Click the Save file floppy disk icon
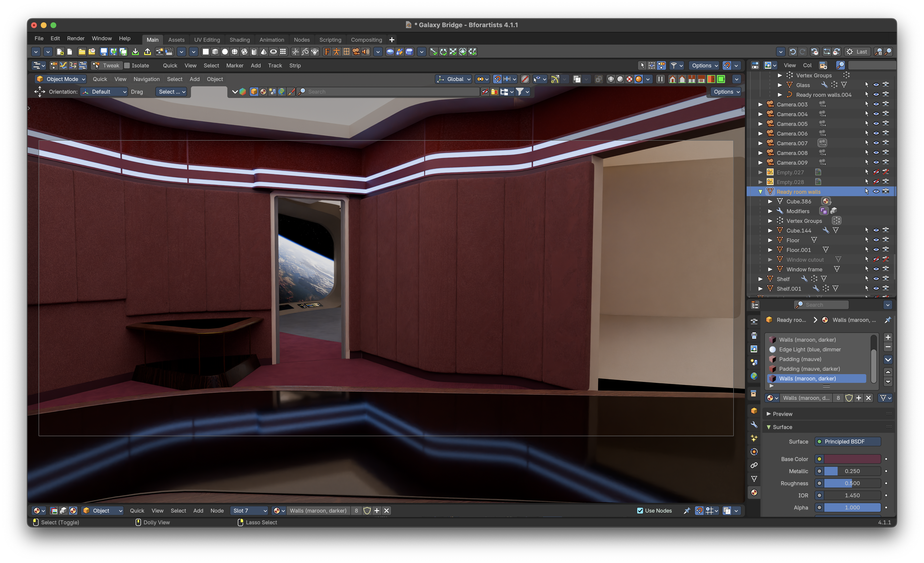Image resolution: width=924 pixels, height=563 pixels. pos(104,52)
